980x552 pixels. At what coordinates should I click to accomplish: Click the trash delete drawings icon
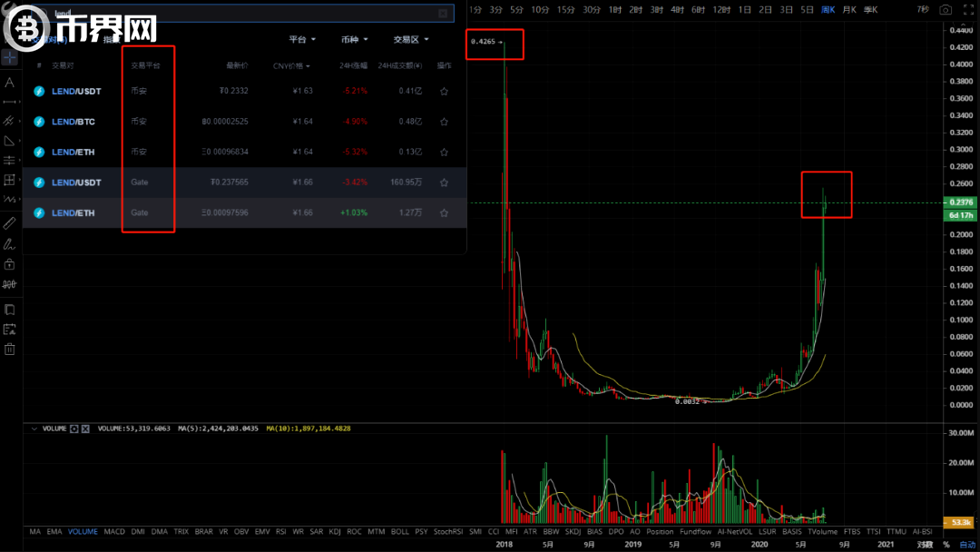click(x=9, y=349)
